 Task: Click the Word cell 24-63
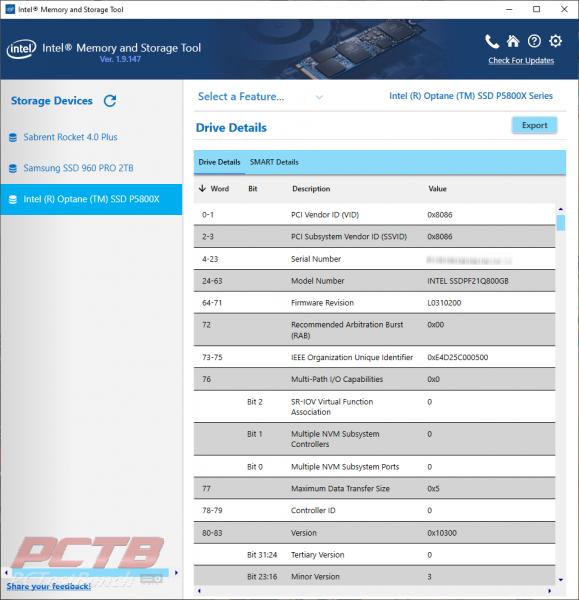point(212,281)
